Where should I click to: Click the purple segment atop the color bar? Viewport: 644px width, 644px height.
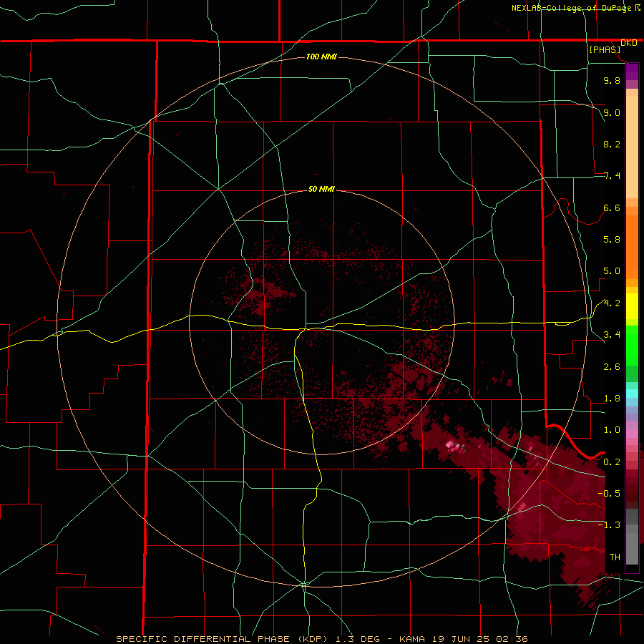point(632,72)
